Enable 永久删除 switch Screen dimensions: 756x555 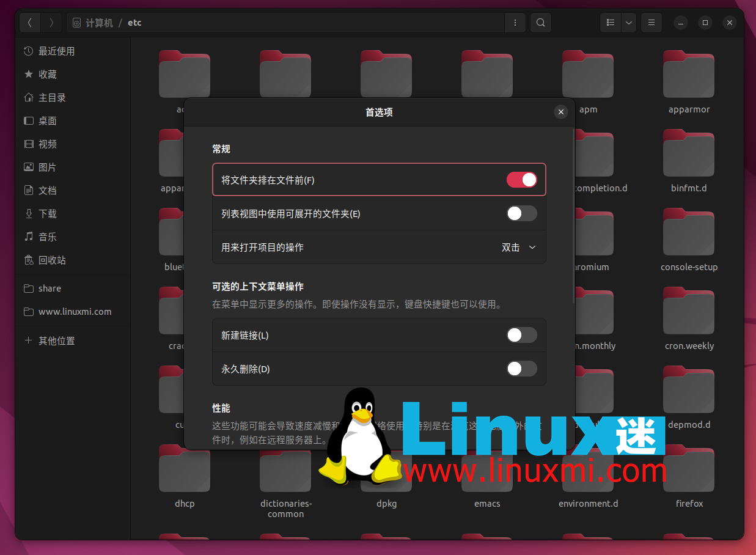coord(522,369)
